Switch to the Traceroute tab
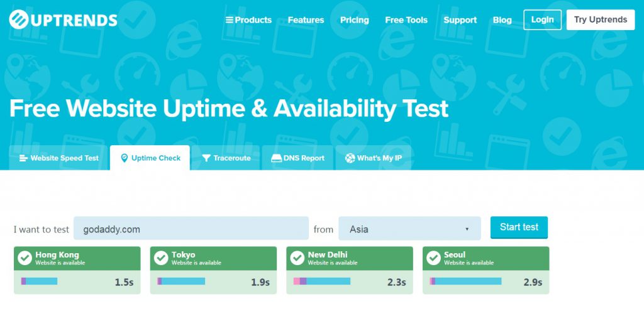Viewport: 644px width, 311px height. (226, 158)
